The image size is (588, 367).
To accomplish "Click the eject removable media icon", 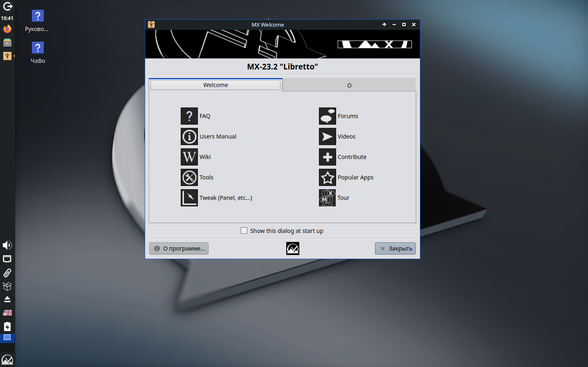I will point(7,300).
